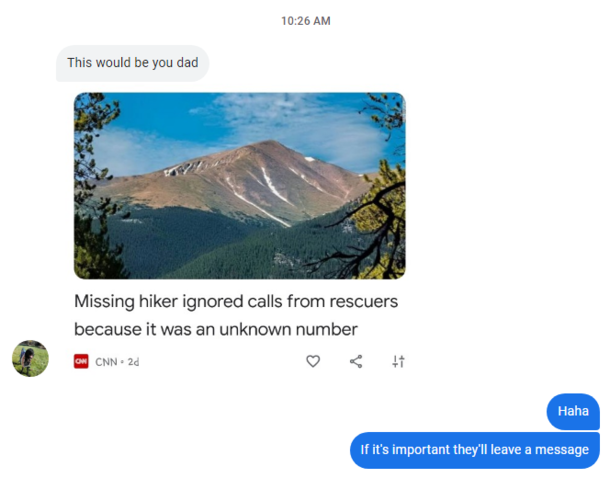This screenshot has width=610, height=478.
Task: Share the CNN article via share icon
Action: click(356, 361)
